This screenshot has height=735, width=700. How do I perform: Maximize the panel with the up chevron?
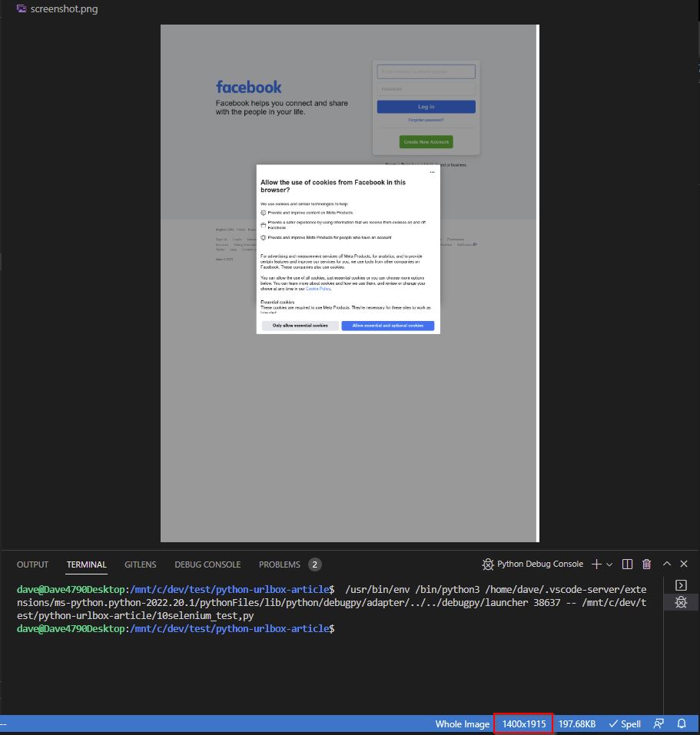pos(667,564)
